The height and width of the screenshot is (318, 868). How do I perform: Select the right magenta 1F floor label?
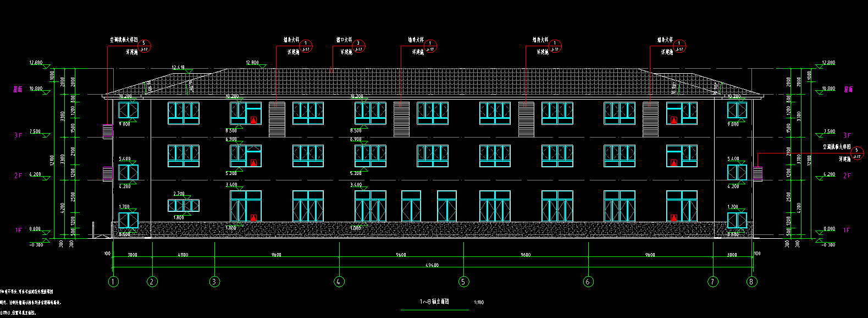[x=847, y=230]
